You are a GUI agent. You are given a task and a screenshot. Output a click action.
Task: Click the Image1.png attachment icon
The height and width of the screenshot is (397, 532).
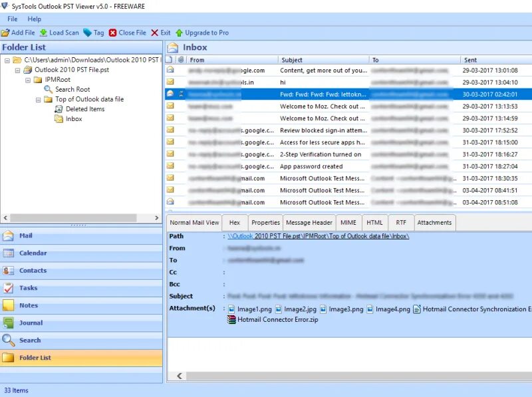pyautogui.click(x=231, y=309)
